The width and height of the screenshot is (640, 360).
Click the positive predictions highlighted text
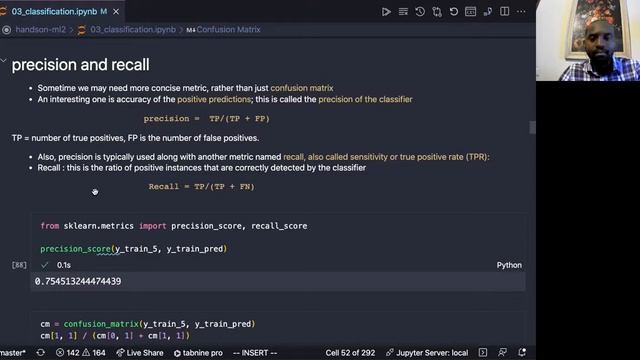(214, 99)
